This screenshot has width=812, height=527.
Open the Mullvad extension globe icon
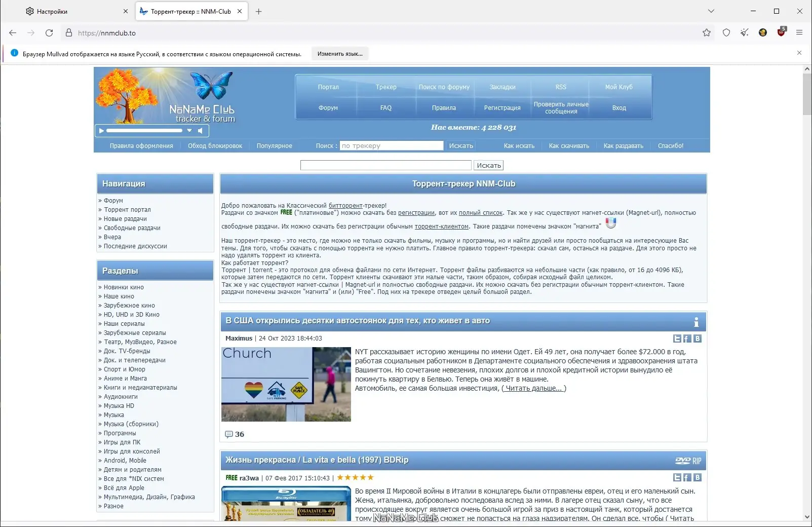pos(763,33)
